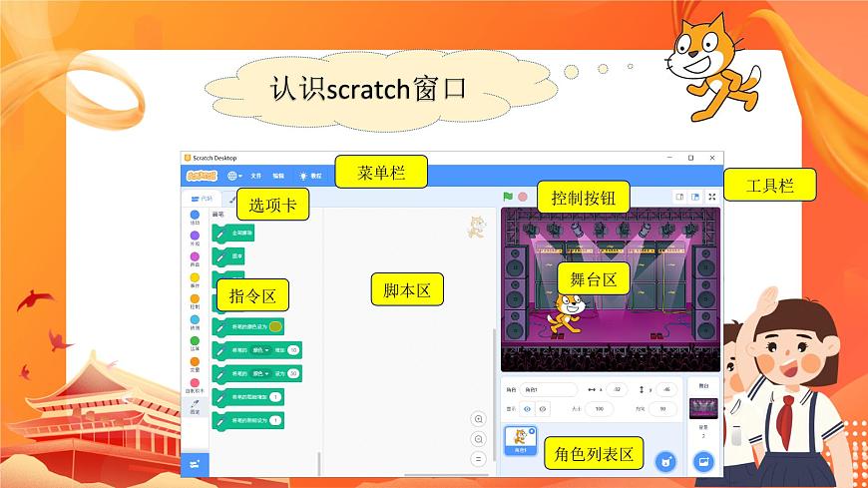Hide the sprite with the crossed eye button
The image size is (868, 488).
pos(543,409)
